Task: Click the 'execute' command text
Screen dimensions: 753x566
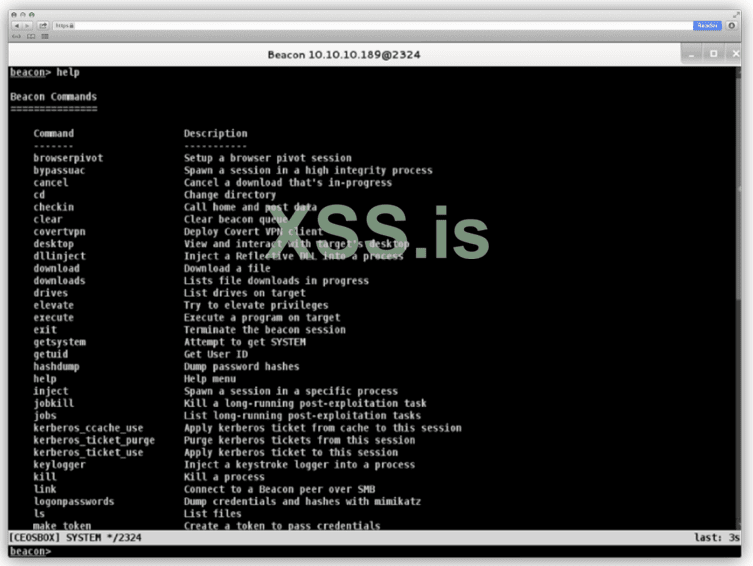Action: coord(53,317)
